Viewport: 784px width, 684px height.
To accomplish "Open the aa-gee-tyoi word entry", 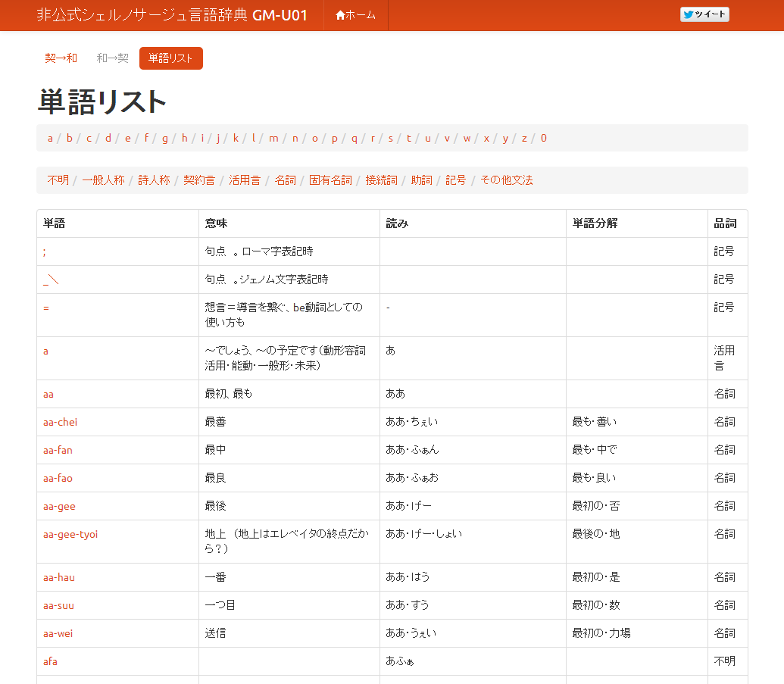I will pos(70,535).
